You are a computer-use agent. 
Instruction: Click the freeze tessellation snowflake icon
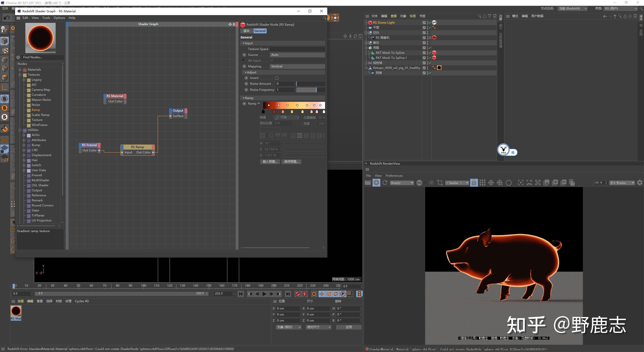[491, 183]
